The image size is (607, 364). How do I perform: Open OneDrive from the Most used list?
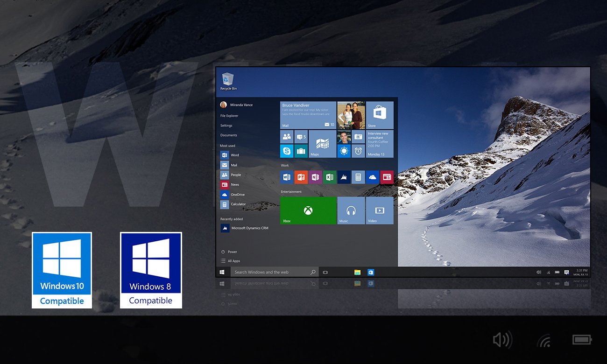point(233,194)
